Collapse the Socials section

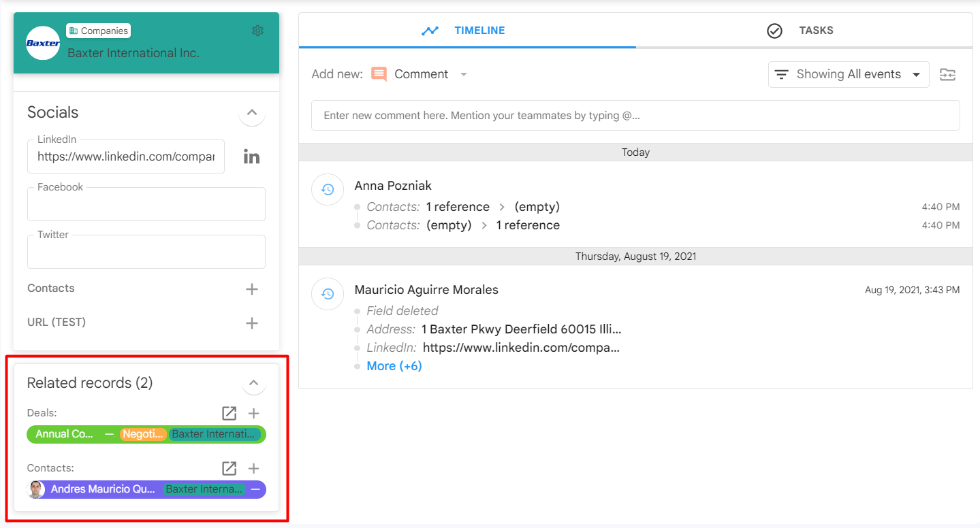252,113
